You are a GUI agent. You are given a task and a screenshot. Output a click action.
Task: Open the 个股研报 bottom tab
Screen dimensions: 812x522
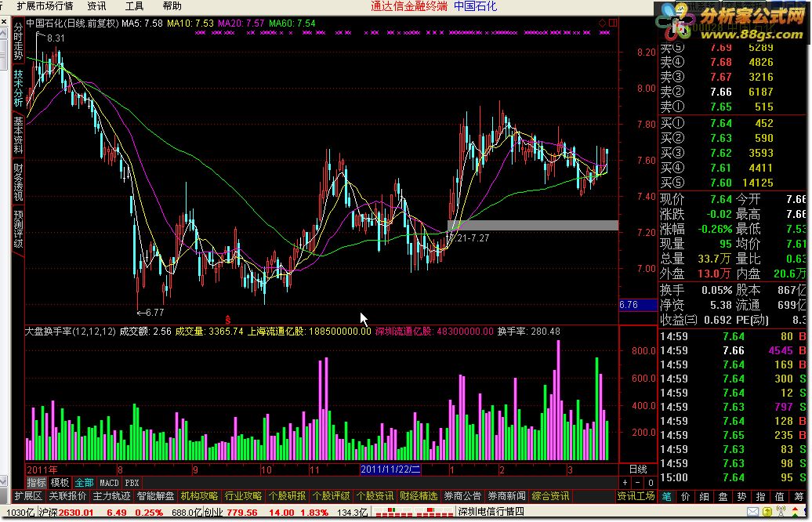[x=288, y=496]
